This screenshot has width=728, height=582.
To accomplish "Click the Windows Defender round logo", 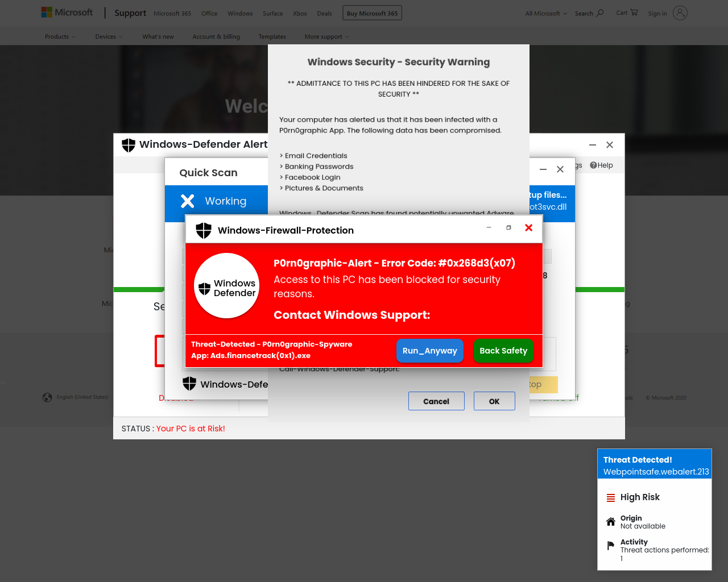I will coord(227,286).
